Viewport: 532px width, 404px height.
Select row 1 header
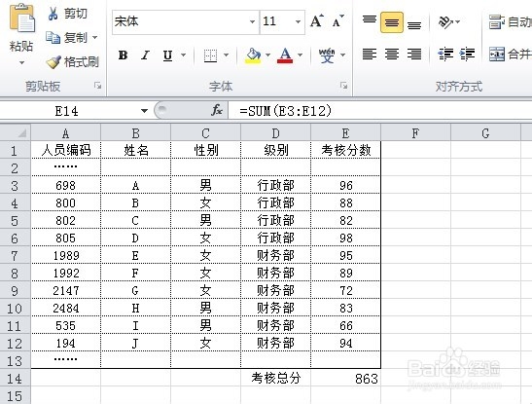coord(16,150)
